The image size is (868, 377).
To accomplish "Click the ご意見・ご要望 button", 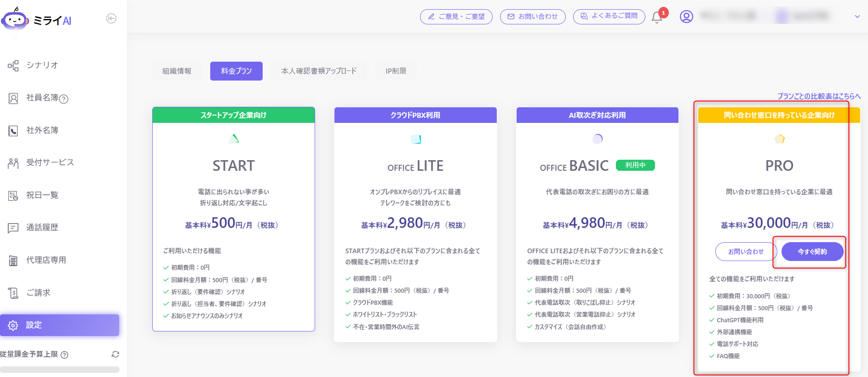I will (456, 17).
